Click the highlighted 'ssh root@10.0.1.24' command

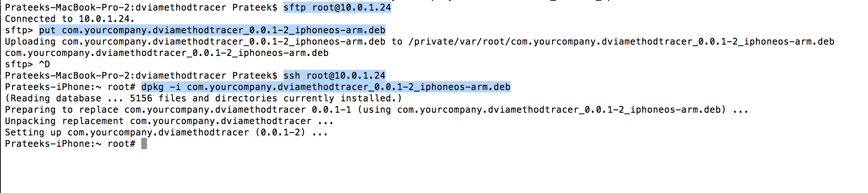[334, 75]
